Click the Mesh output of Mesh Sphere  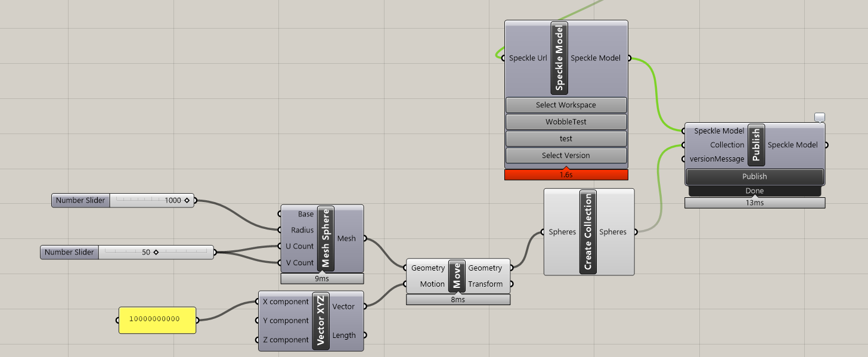pos(346,238)
